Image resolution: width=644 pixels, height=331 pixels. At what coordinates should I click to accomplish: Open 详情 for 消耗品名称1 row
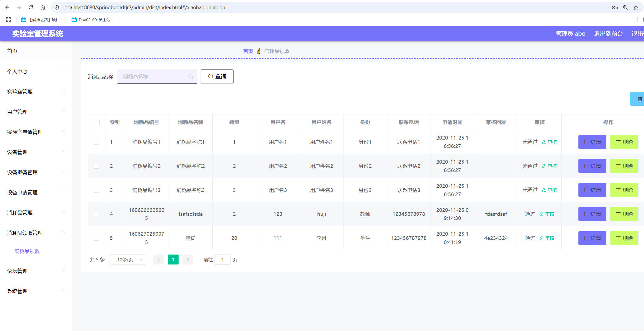point(592,142)
